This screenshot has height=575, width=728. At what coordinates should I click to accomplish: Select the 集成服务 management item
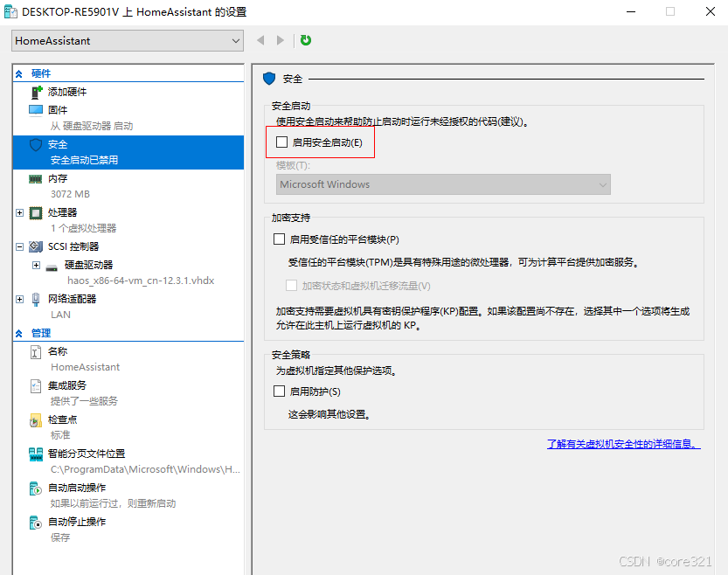coord(66,385)
